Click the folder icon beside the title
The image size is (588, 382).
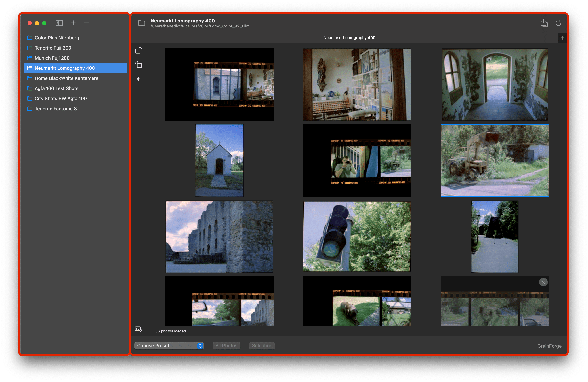(x=142, y=23)
